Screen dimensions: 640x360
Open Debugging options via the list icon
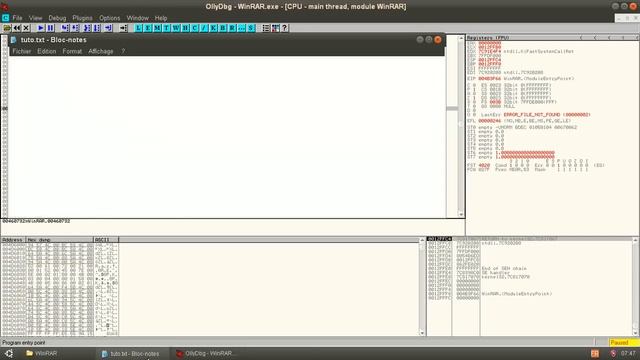pyautogui.click(x=266, y=28)
